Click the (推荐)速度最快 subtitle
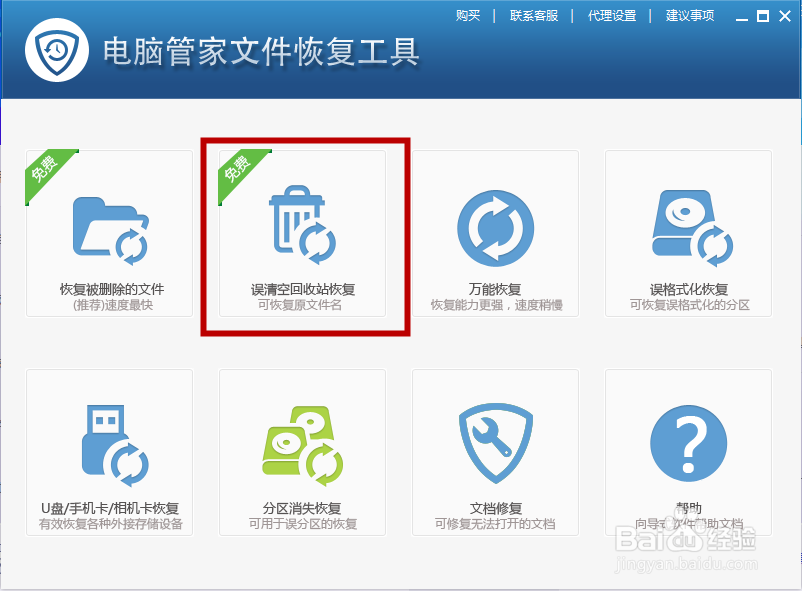The image size is (802, 591). pyautogui.click(x=113, y=305)
